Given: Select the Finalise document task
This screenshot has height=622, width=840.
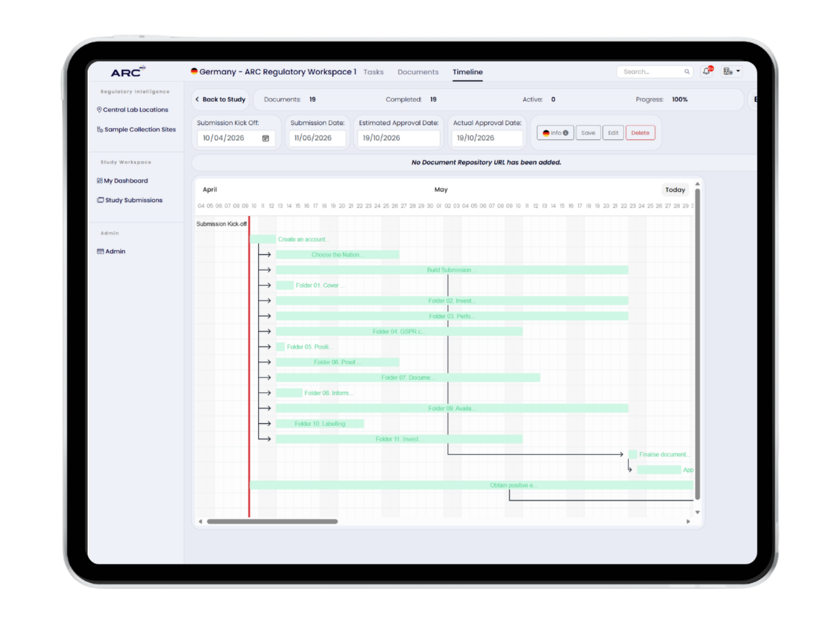Looking at the screenshot, I should [x=633, y=455].
